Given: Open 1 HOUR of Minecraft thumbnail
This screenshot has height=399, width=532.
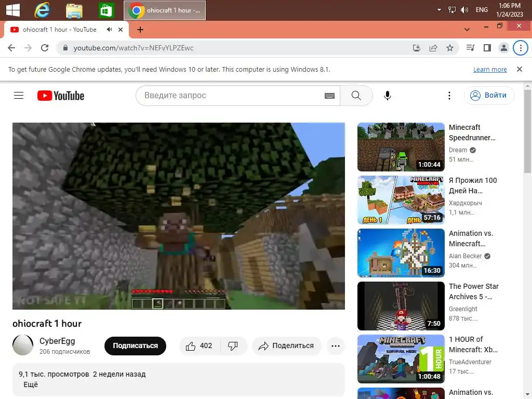Looking at the screenshot, I should coord(401,358).
